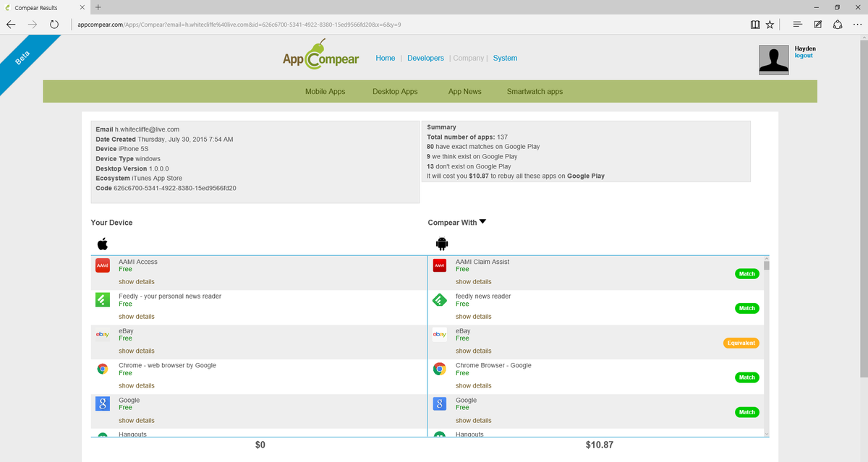Expand the Compear With dropdown arrow
Screen dimensions: 868x462
point(482,222)
